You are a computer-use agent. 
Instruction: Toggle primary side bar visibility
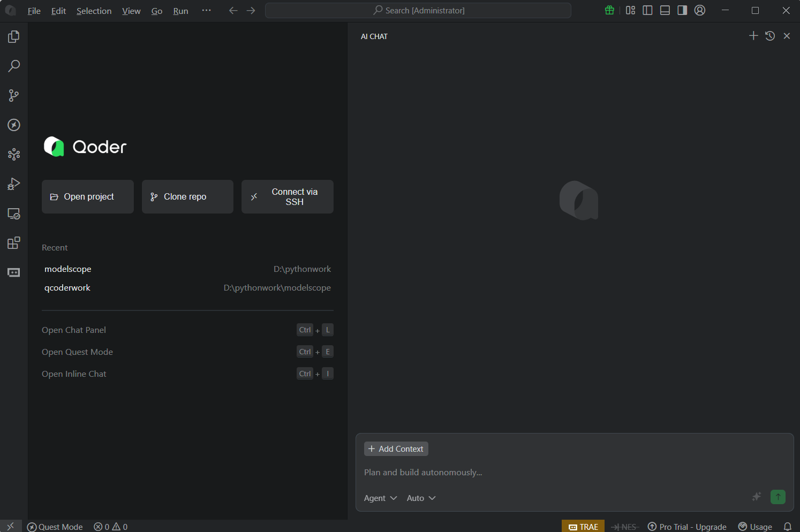[x=647, y=10]
